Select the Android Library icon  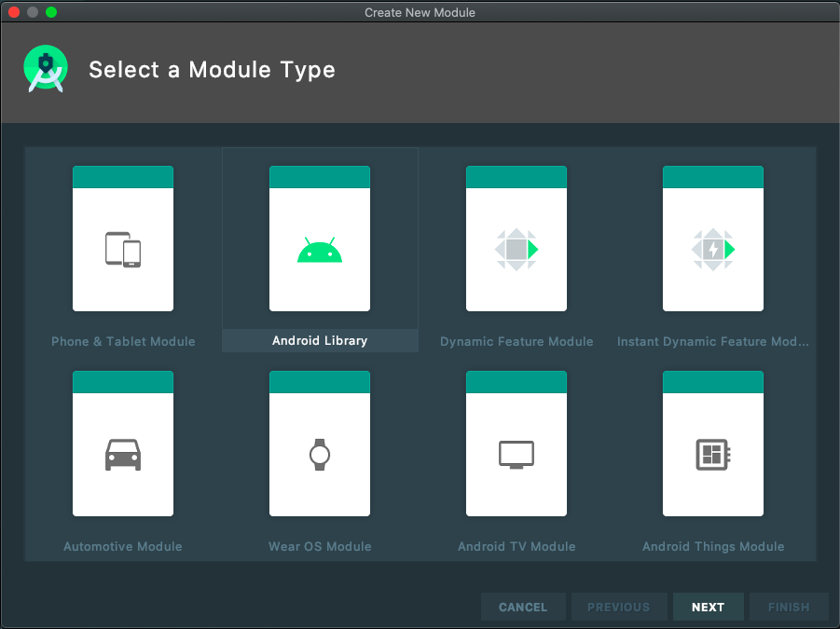(x=320, y=247)
